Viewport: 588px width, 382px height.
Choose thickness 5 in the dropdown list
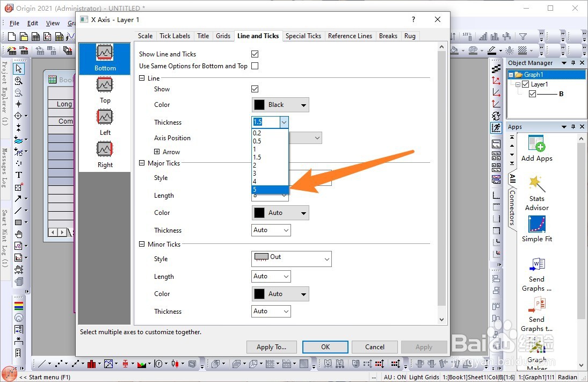[x=270, y=190]
